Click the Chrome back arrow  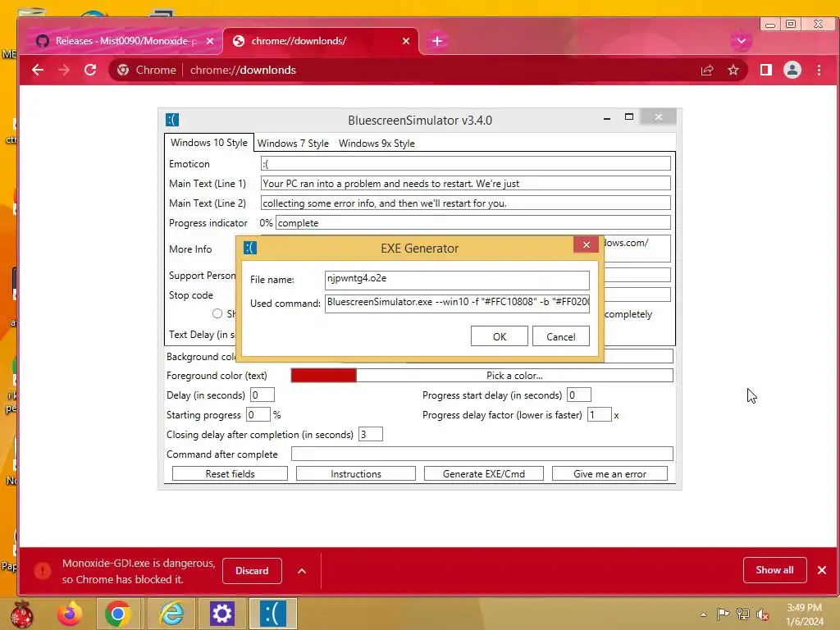click(x=38, y=71)
